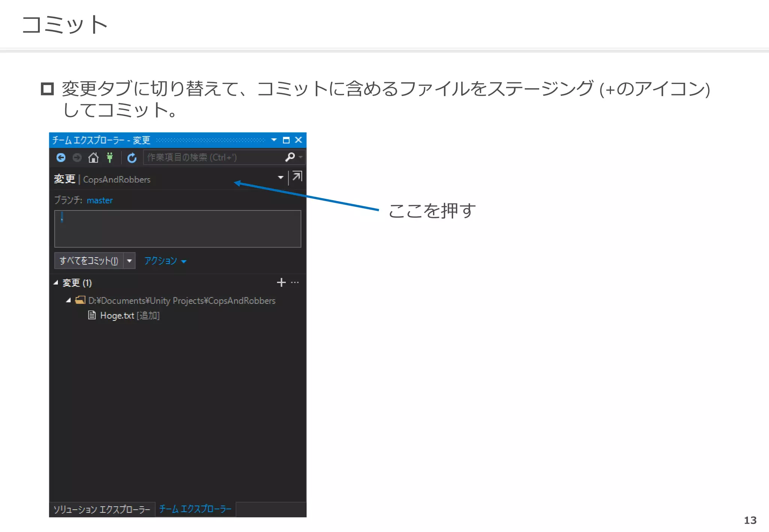Viewport: 769px width, 532px height.
Task: Open the アクション dropdown link
Action: pos(165,261)
